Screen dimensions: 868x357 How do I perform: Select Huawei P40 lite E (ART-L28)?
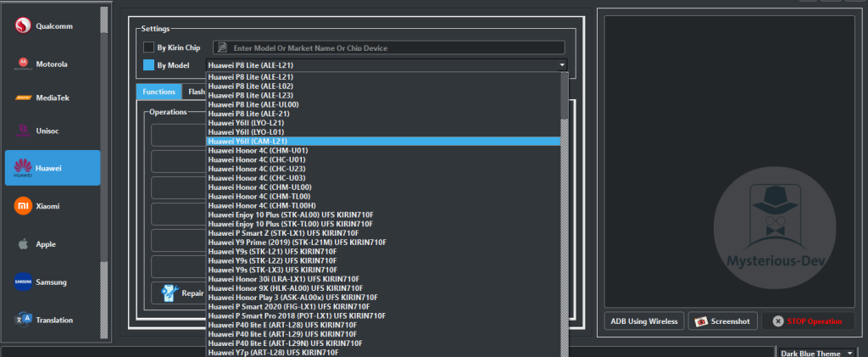tap(382, 325)
